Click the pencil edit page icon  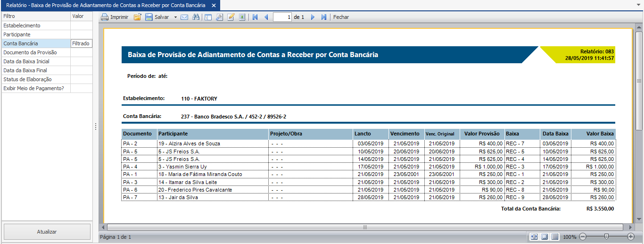[231, 17]
